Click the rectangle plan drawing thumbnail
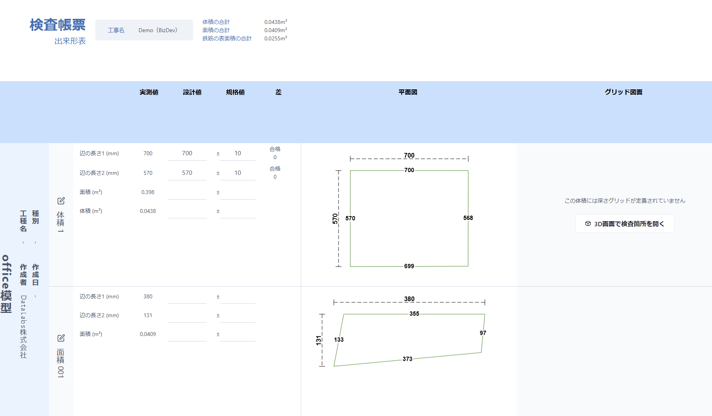The width and height of the screenshot is (712, 416). click(403, 211)
